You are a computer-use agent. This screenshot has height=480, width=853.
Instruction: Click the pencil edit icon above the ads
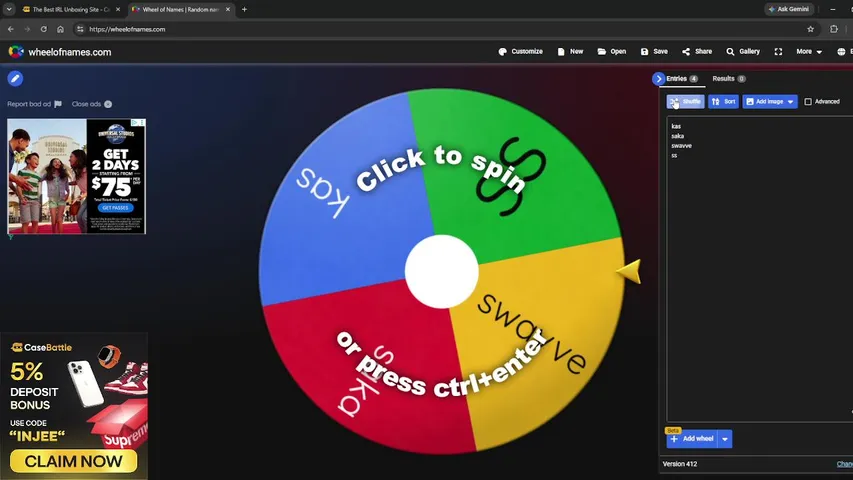pos(15,79)
